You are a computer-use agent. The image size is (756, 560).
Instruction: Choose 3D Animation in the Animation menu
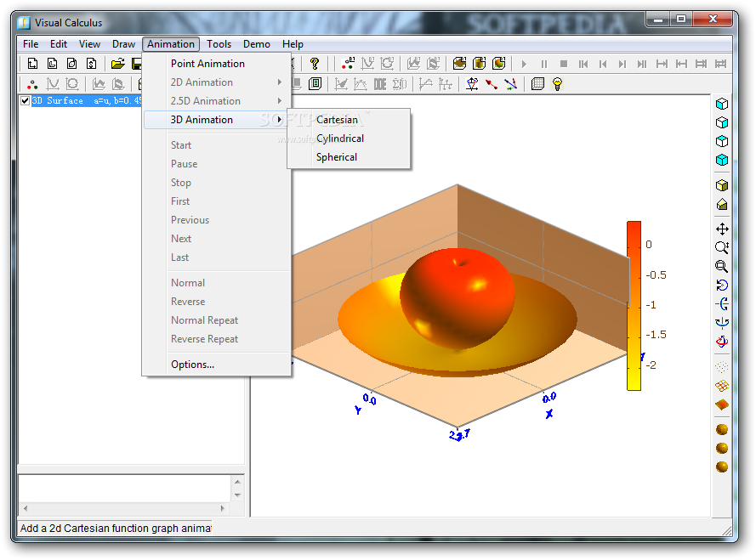(217, 120)
